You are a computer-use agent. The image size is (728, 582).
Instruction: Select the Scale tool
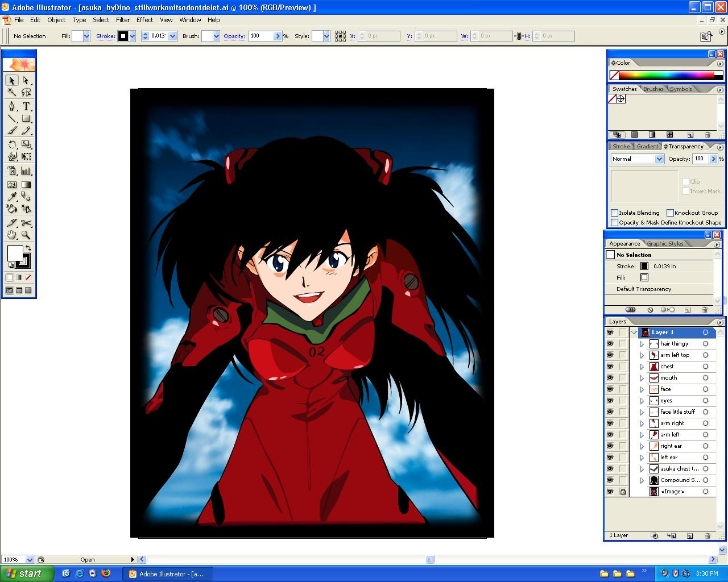point(26,144)
